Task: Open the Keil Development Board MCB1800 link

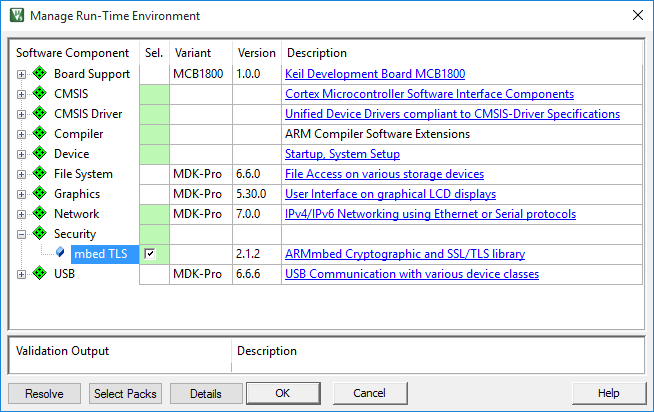Action: (x=374, y=74)
